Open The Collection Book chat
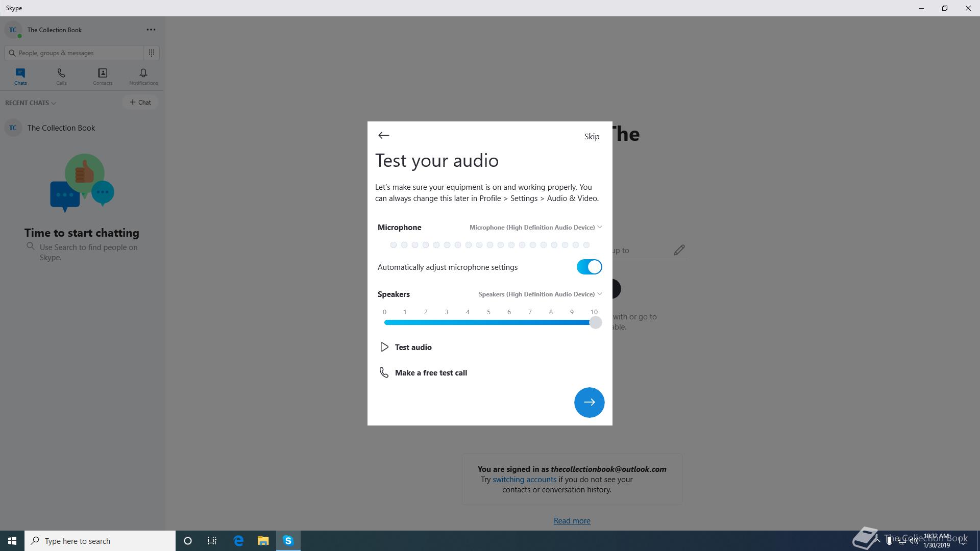The image size is (980, 551). 82,128
